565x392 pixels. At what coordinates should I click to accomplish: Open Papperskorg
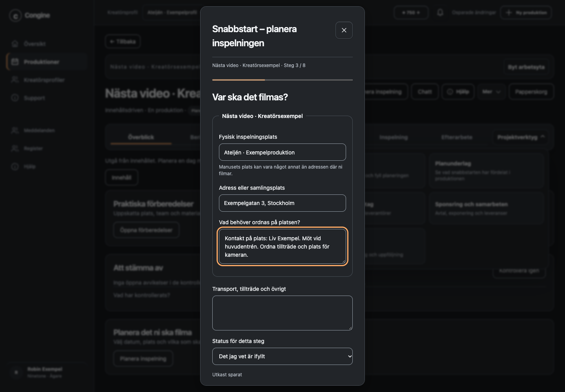tap(531, 92)
